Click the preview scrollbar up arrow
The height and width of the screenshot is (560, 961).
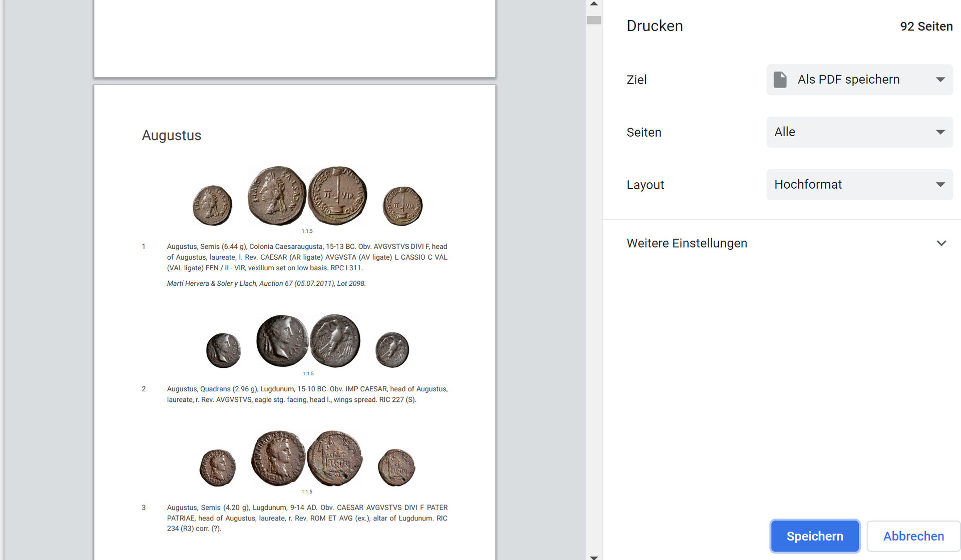tap(594, 4)
